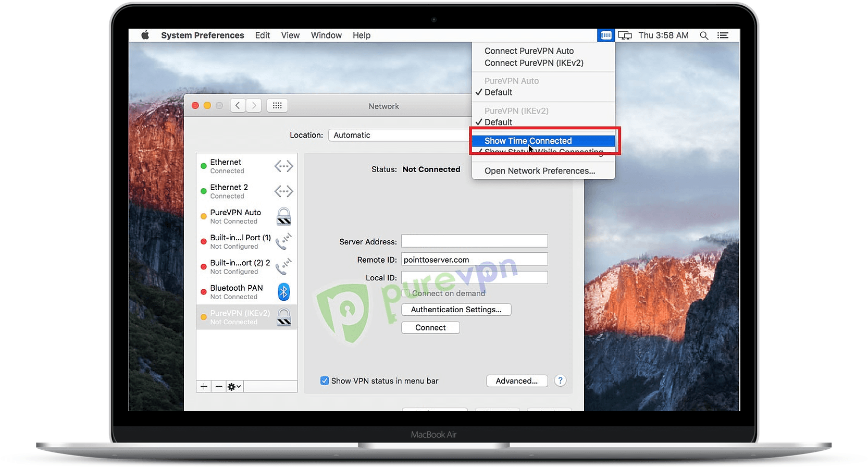Screen dimensions: 868x467
Task: Open the Edit menu
Action: pyautogui.click(x=263, y=35)
